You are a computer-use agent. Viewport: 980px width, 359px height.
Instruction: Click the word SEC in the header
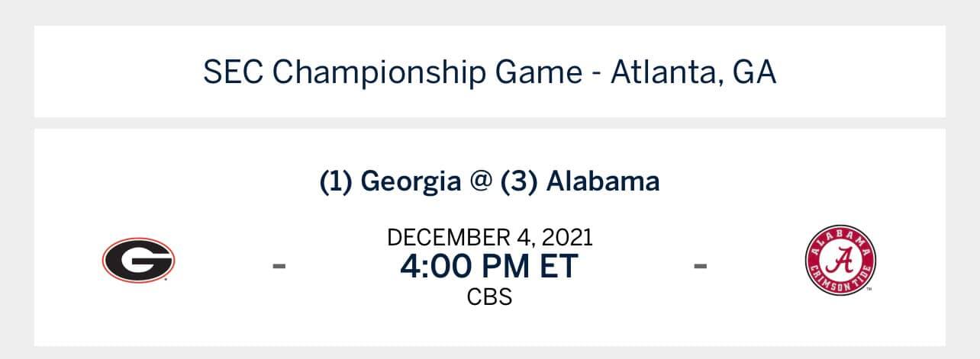click(x=234, y=72)
